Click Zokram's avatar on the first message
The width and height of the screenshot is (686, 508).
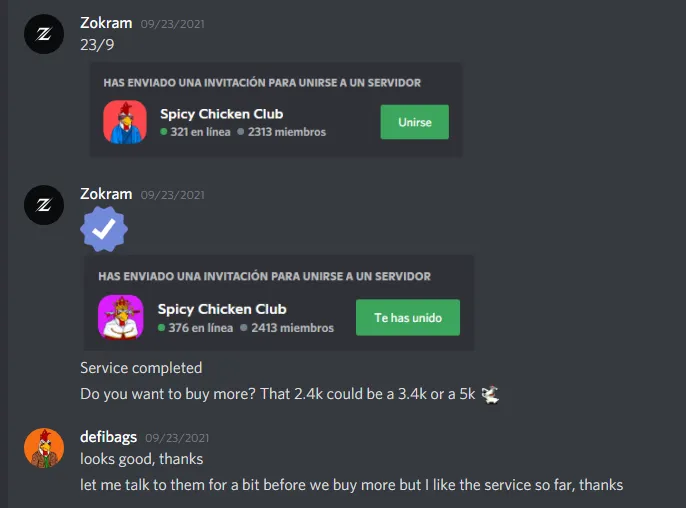click(44, 34)
